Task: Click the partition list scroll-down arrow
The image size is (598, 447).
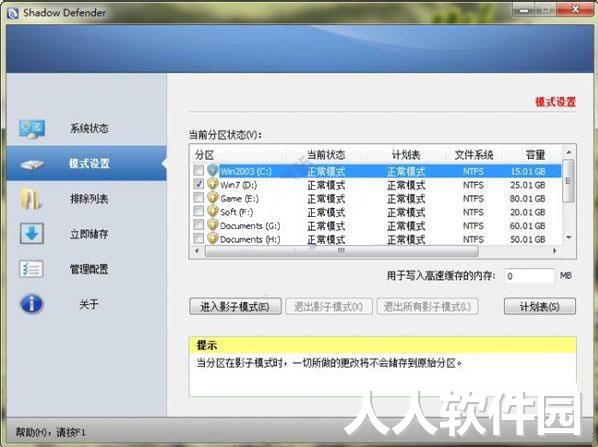Action: click(x=569, y=238)
